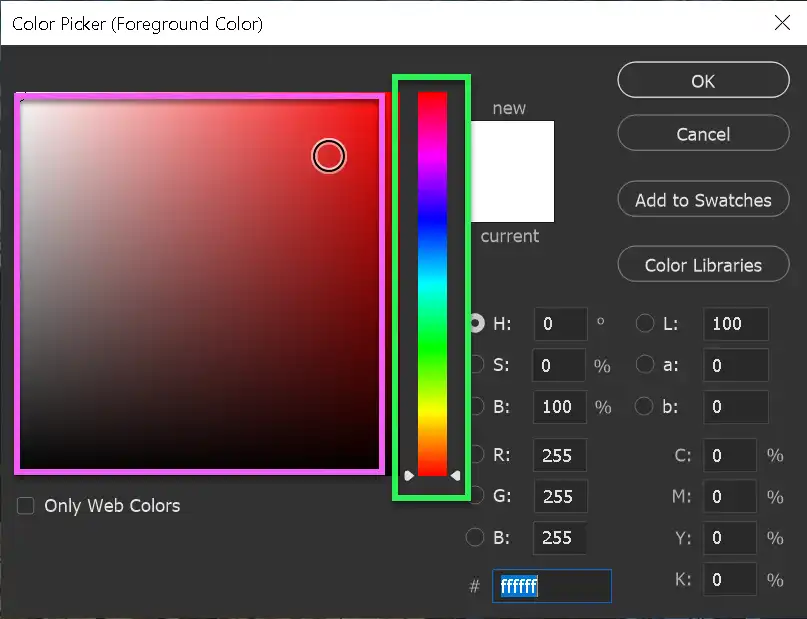The height and width of the screenshot is (619, 807).
Task: Select the G (Green) radio button
Action: pos(475,496)
